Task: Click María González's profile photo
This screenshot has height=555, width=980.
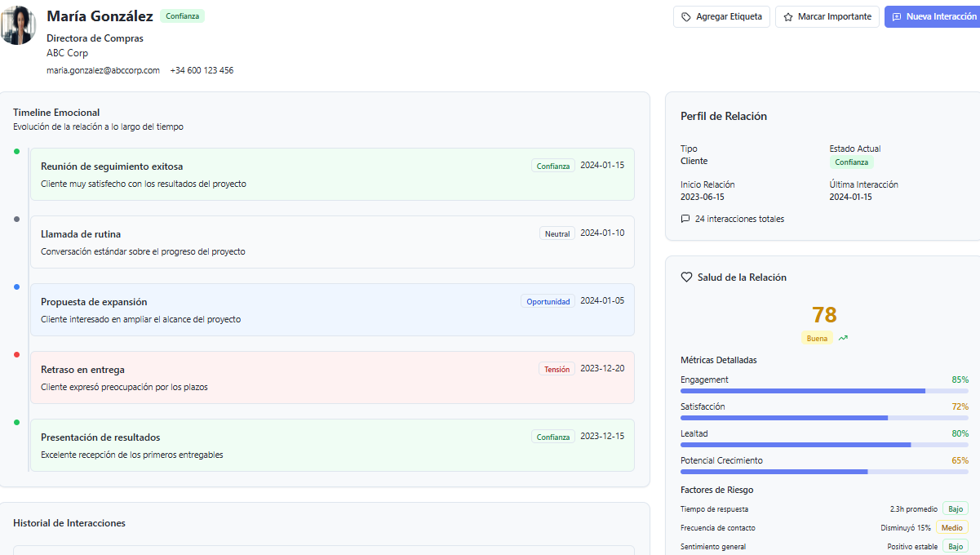Action: pyautogui.click(x=18, y=25)
